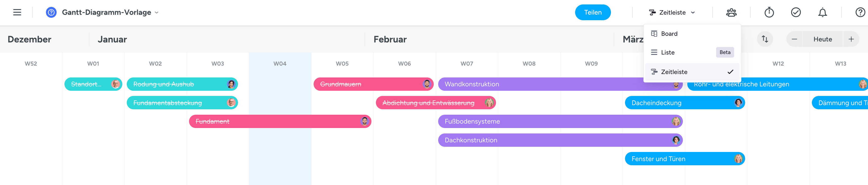Collapse the Zeitleiste view dropdown
Viewport: 868px width, 185px height.
point(672,12)
